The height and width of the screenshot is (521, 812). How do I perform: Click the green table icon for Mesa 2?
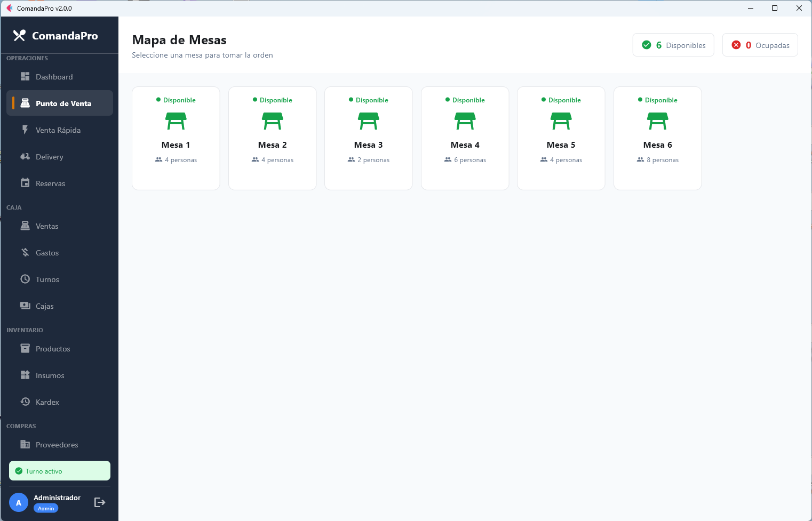point(273,121)
